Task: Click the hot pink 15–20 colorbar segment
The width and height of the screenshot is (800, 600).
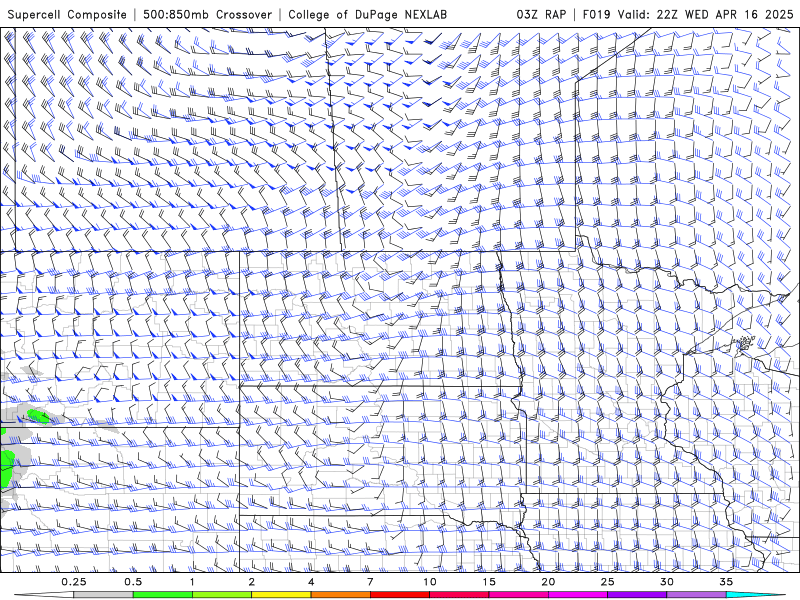Action: coord(518,595)
